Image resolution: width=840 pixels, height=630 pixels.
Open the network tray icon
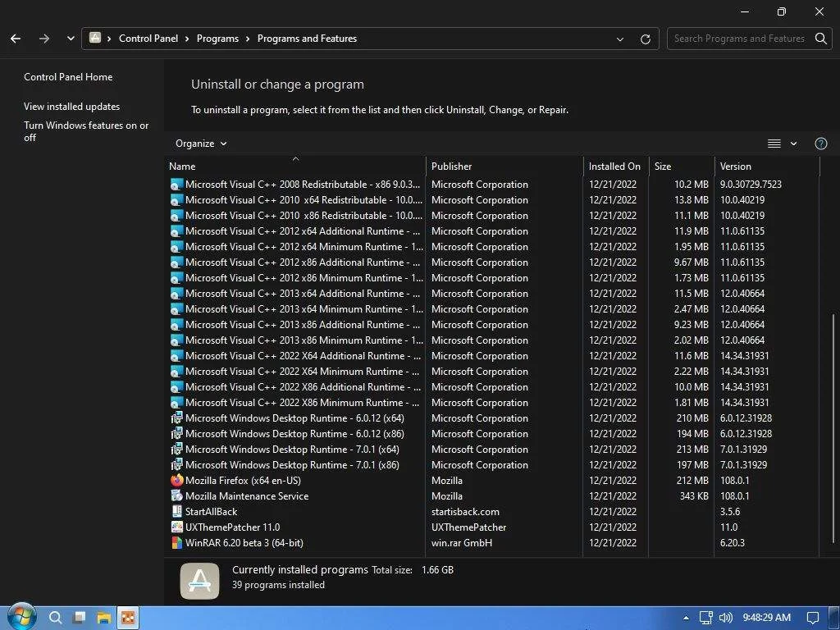tap(706, 618)
